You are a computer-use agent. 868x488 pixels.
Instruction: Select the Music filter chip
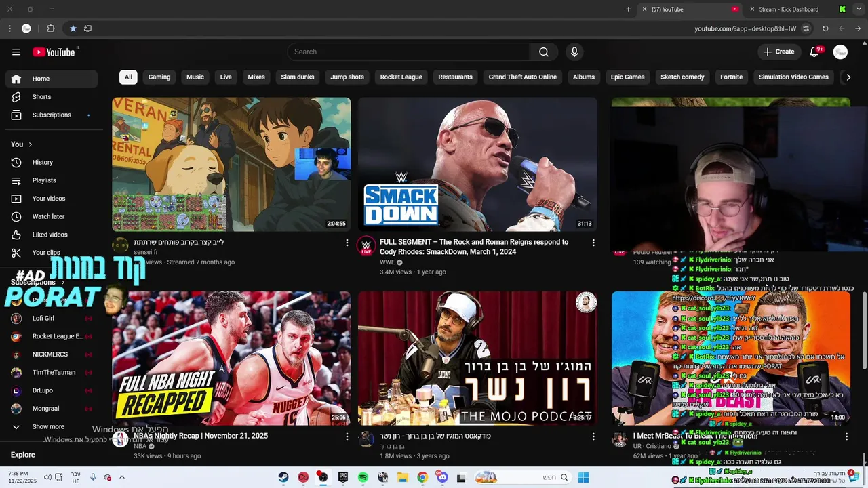click(x=195, y=77)
